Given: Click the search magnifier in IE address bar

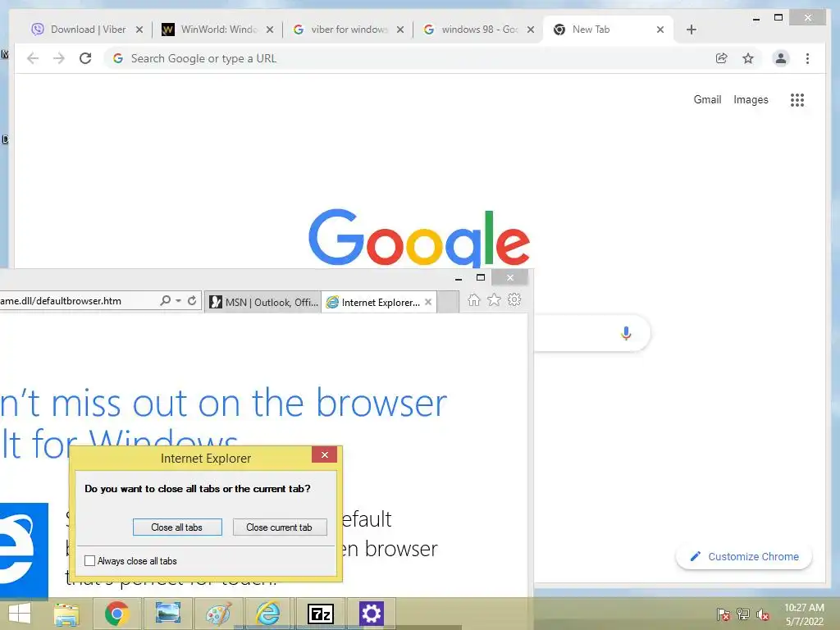Looking at the screenshot, I should [x=166, y=301].
